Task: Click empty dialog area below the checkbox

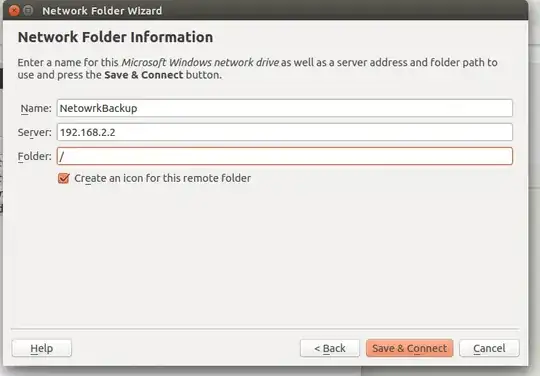Action: (265, 255)
